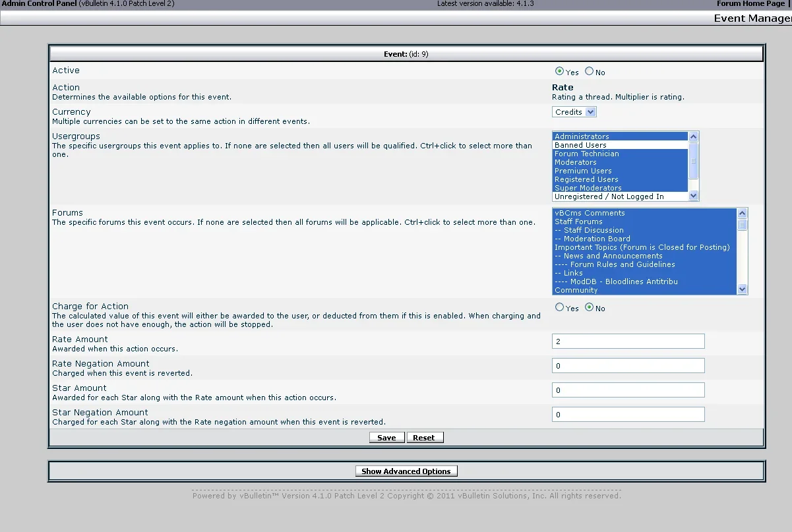The height and width of the screenshot is (532, 792).
Task: Click the Usergroups list scrollbar thumb
Action: click(x=693, y=160)
